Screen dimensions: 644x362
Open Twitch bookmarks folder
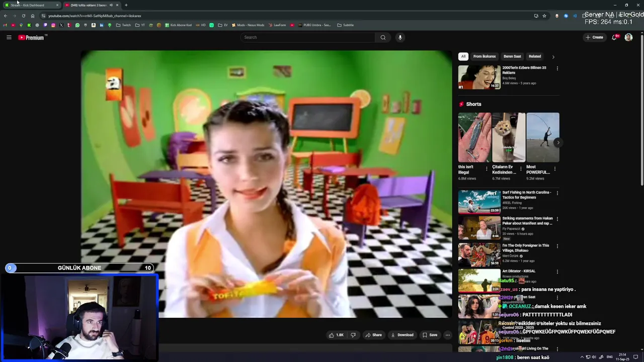point(123,25)
